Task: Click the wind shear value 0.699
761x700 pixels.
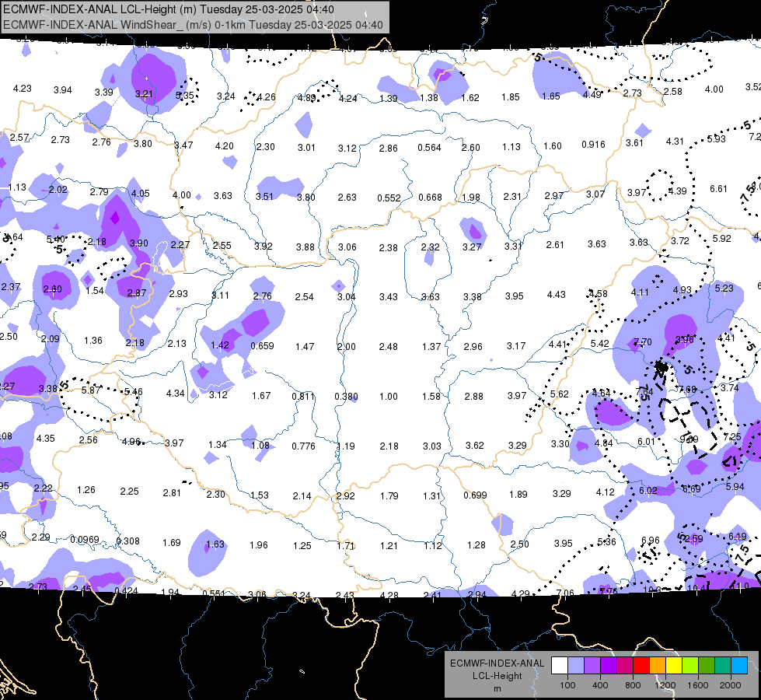Action: (475, 495)
